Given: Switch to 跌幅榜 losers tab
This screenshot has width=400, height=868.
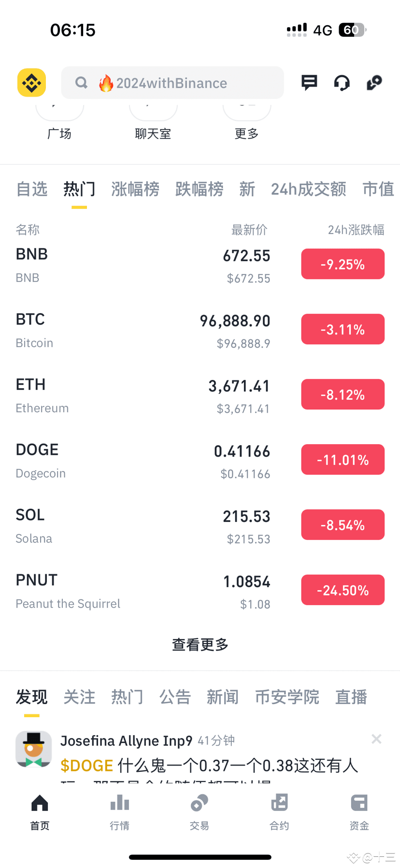Looking at the screenshot, I should click(199, 189).
